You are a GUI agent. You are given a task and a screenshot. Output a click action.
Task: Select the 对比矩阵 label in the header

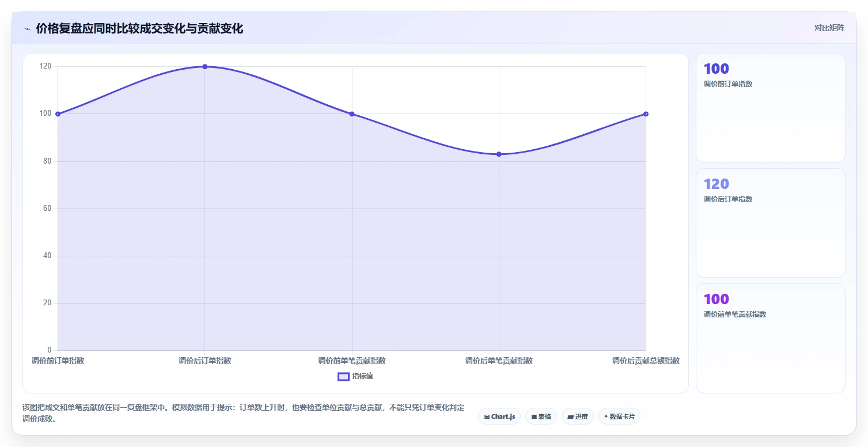pos(829,28)
